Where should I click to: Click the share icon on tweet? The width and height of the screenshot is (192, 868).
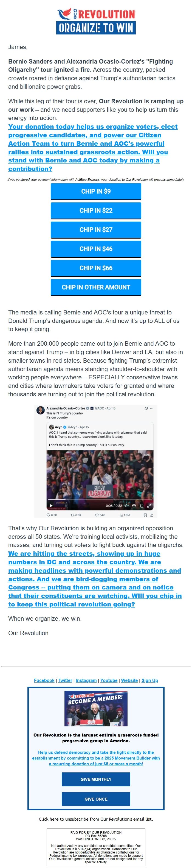tap(151, 515)
